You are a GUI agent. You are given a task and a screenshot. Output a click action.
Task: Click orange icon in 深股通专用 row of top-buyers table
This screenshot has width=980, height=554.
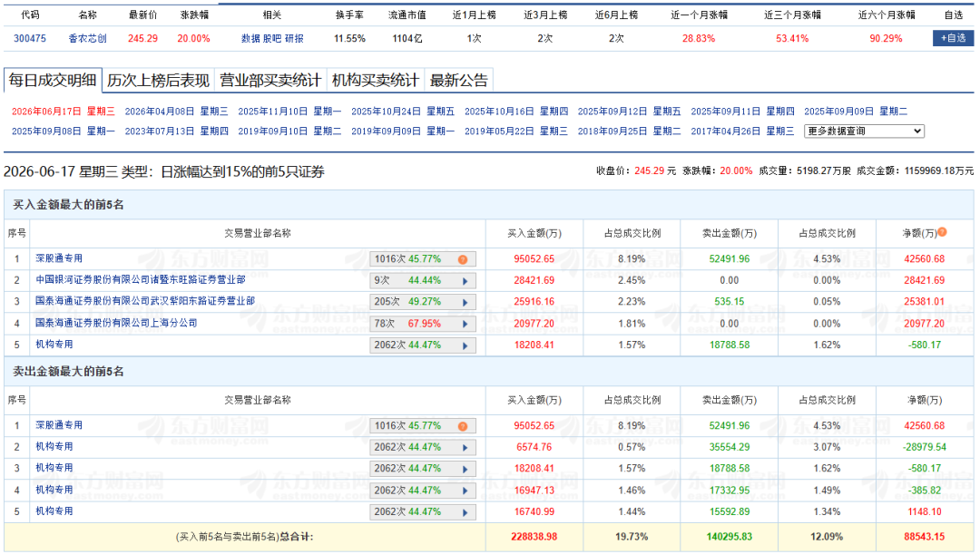point(463,260)
